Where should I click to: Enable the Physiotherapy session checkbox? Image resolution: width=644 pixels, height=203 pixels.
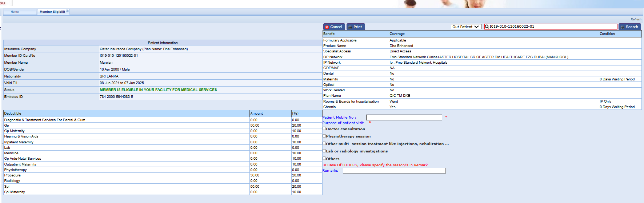click(x=324, y=136)
